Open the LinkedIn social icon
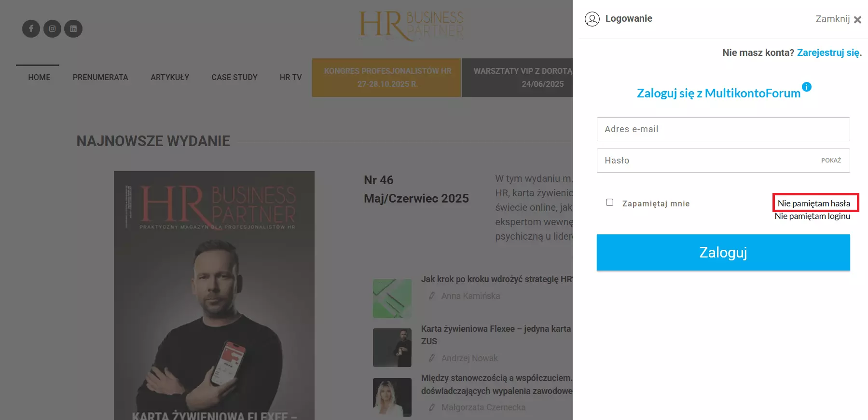 tap(73, 28)
